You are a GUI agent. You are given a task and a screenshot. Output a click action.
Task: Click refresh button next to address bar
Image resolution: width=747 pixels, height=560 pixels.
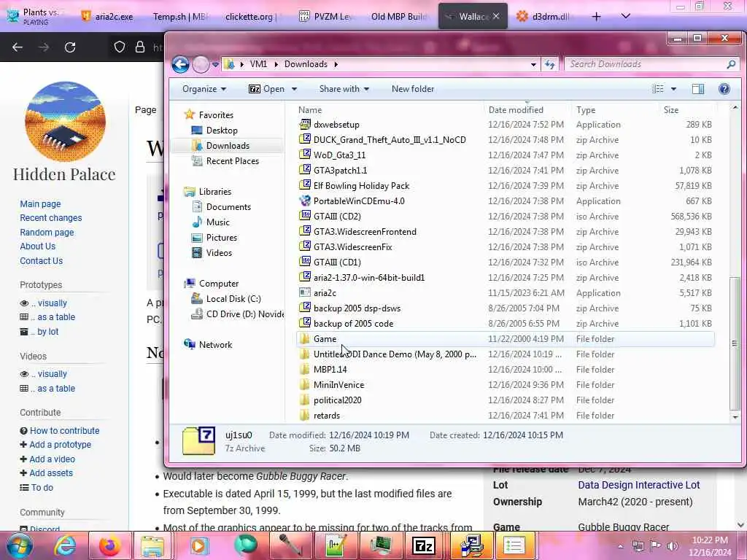coord(550,64)
